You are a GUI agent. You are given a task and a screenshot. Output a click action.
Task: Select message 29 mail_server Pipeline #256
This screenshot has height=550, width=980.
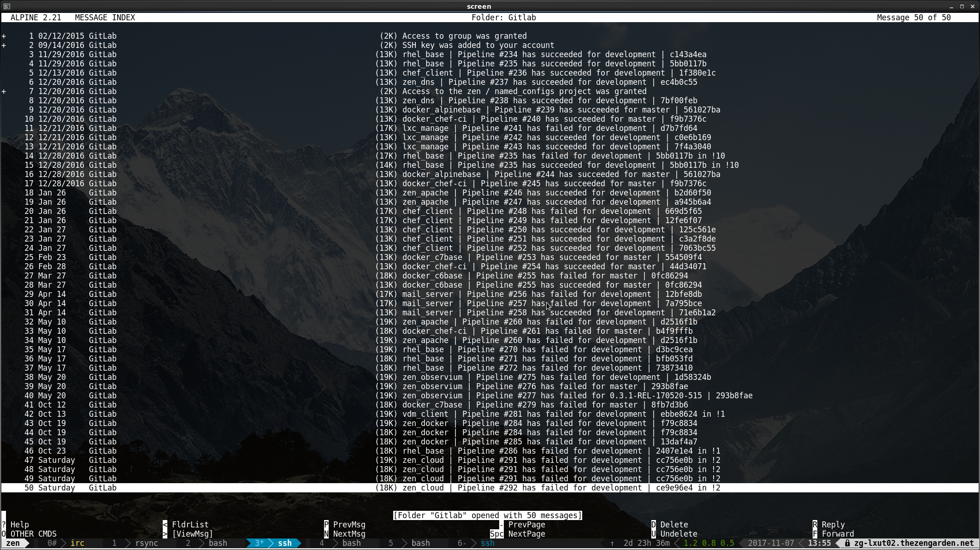click(490, 294)
